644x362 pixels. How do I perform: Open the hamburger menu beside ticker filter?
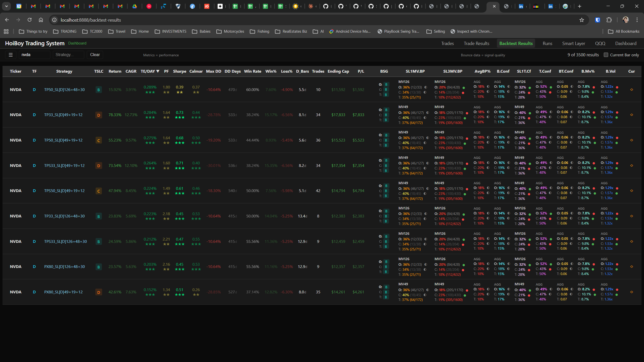coord(11,55)
